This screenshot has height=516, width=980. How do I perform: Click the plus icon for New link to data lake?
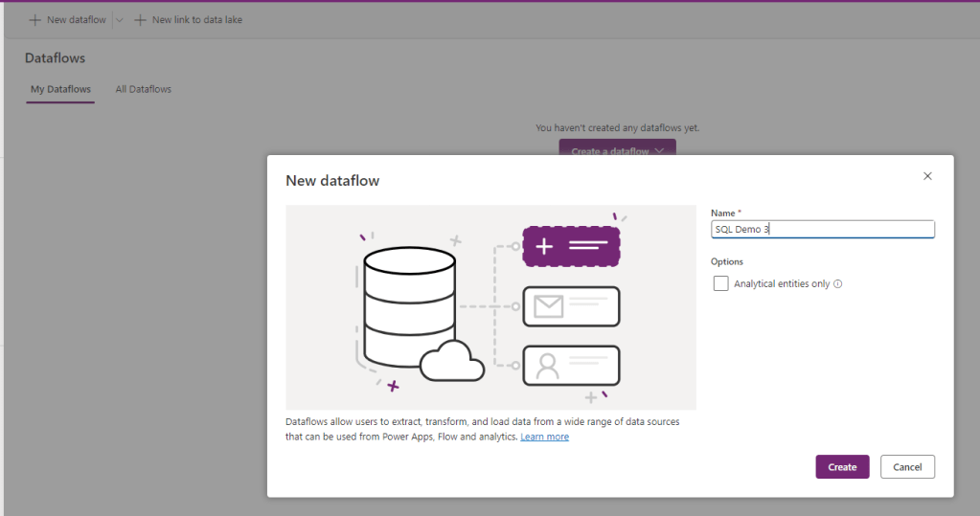tap(140, 19)
